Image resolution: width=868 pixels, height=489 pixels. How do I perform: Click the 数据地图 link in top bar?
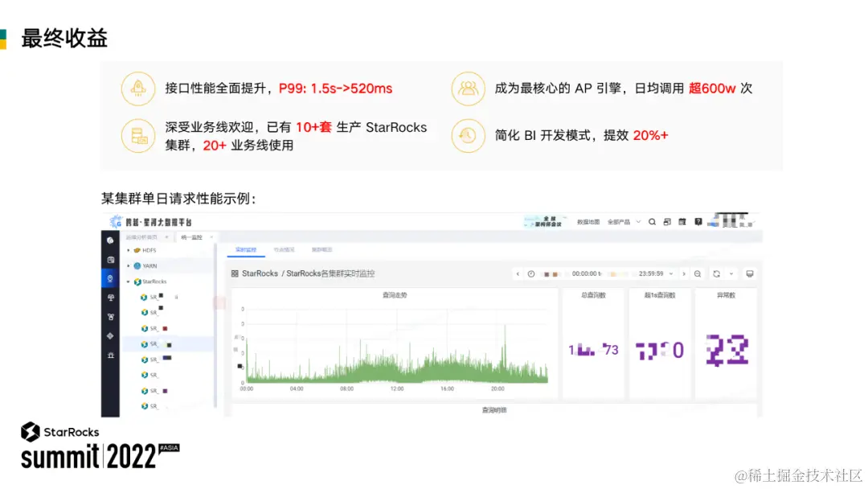tap(588, 222)
